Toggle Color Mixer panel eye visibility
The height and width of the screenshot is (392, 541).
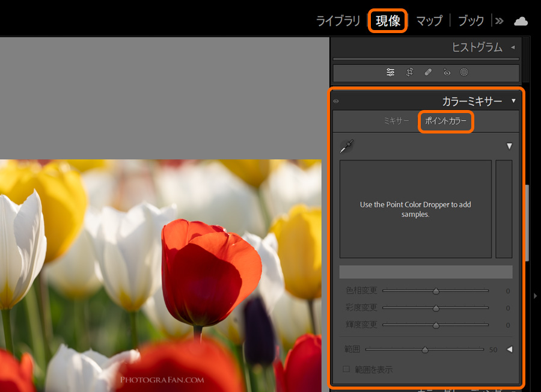[336, 101]
